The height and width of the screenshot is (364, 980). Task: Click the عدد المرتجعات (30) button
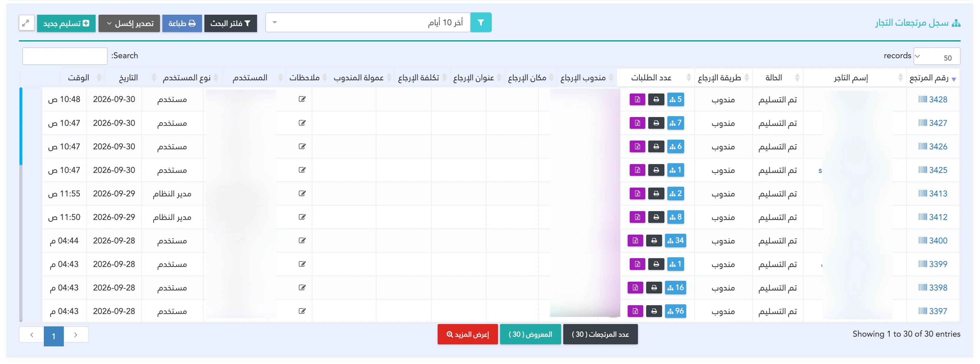(600, 334)
